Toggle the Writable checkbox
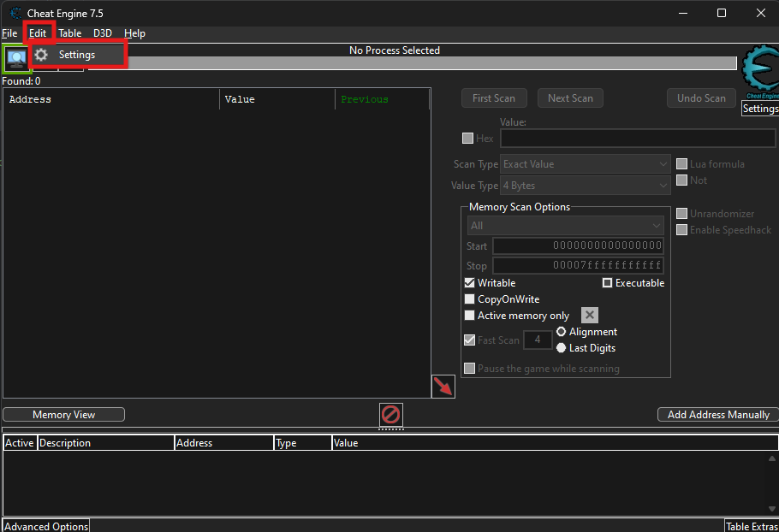This screenshot has height=532, width=779. pos(469,283)
